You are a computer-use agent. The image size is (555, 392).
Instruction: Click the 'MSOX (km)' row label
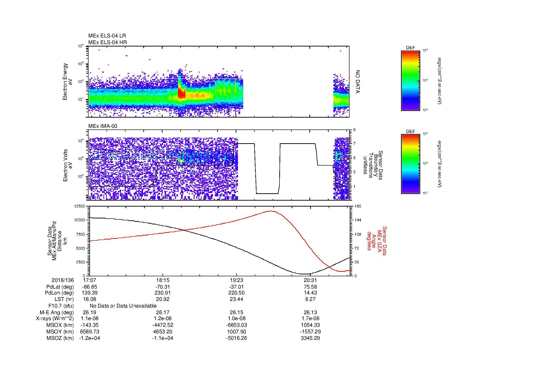(x=60, y=325)
